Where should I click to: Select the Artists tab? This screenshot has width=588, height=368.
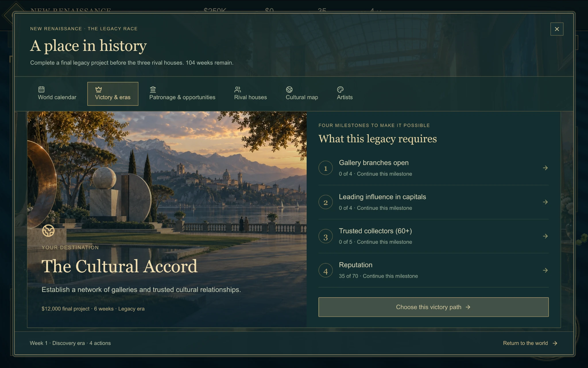click(x=345, y=94)
